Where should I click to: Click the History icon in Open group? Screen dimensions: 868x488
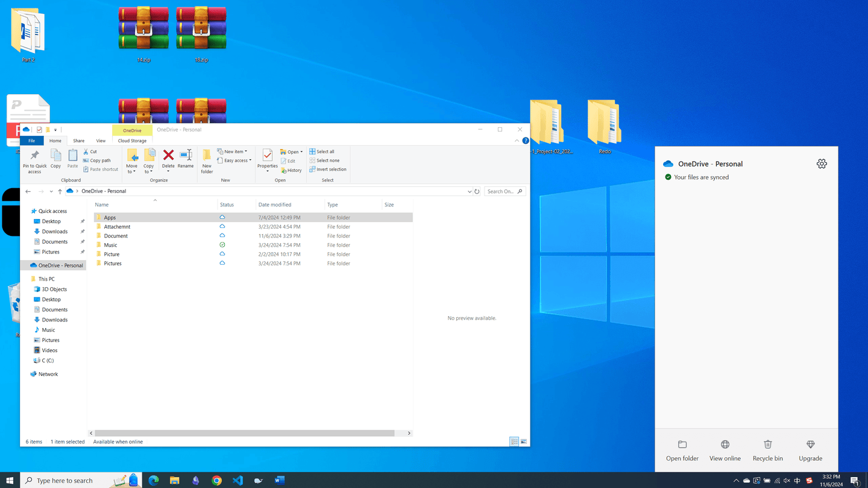click(291, 170)
